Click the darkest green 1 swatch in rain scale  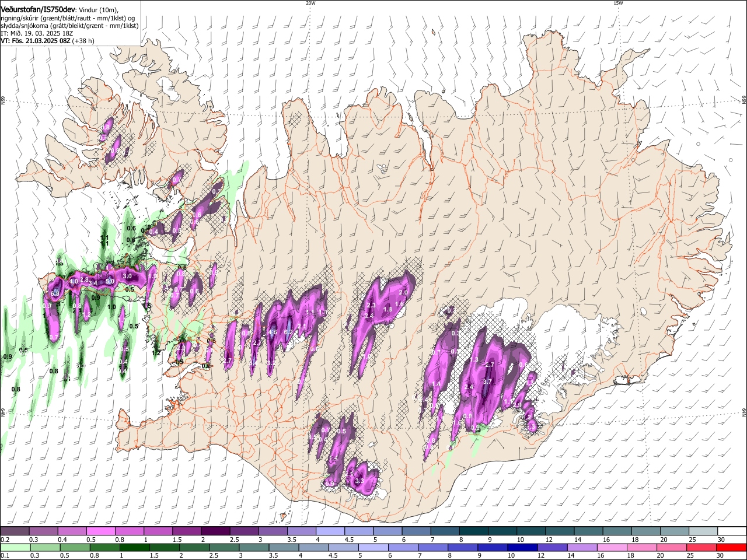[135, 547]
